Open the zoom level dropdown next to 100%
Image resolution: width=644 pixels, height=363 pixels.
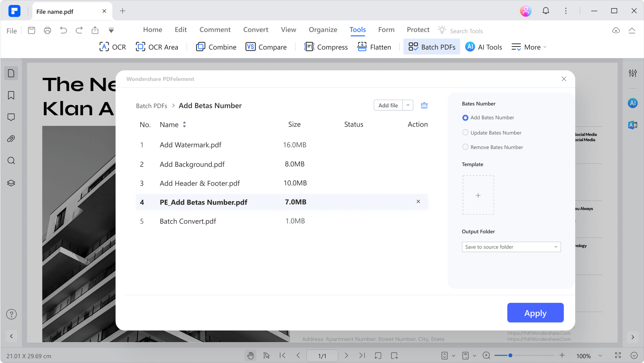point(600,356)
